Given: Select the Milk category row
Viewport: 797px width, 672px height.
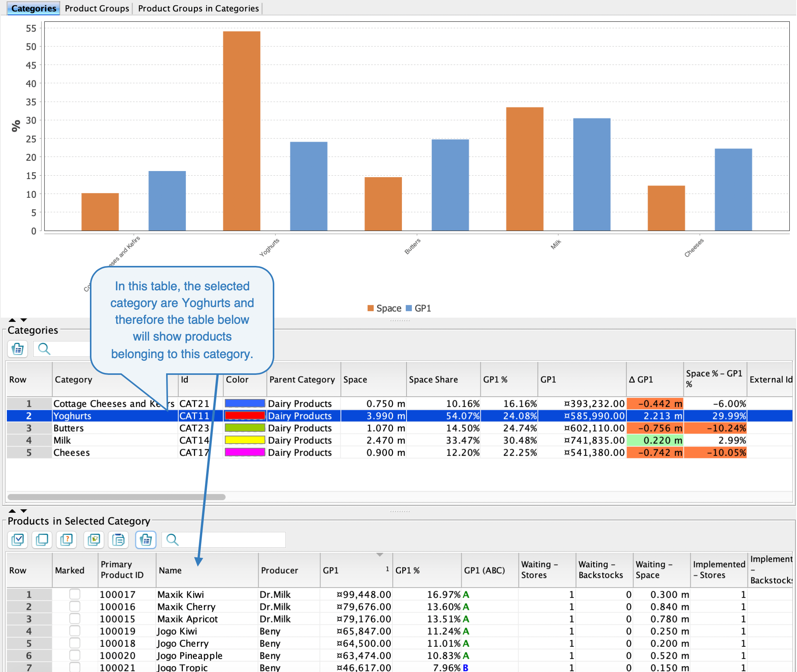Looking at the screenshot, I should (x=399, y=440).
